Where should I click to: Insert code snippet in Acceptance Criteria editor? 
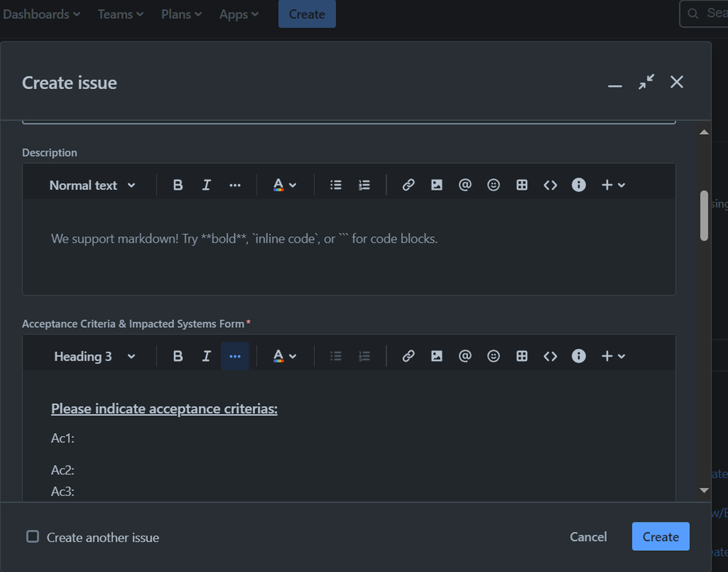tap(550, 356)
